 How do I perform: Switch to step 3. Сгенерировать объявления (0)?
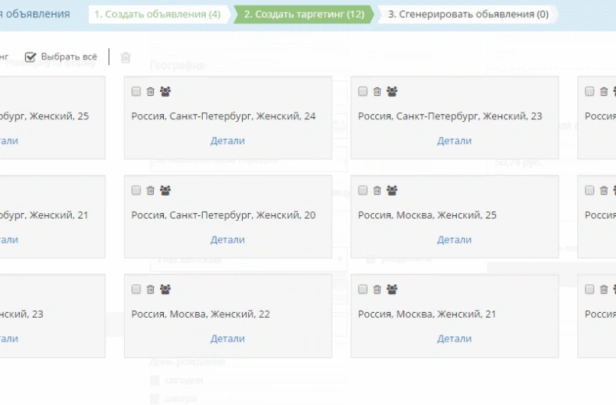[x=468, y=14]
